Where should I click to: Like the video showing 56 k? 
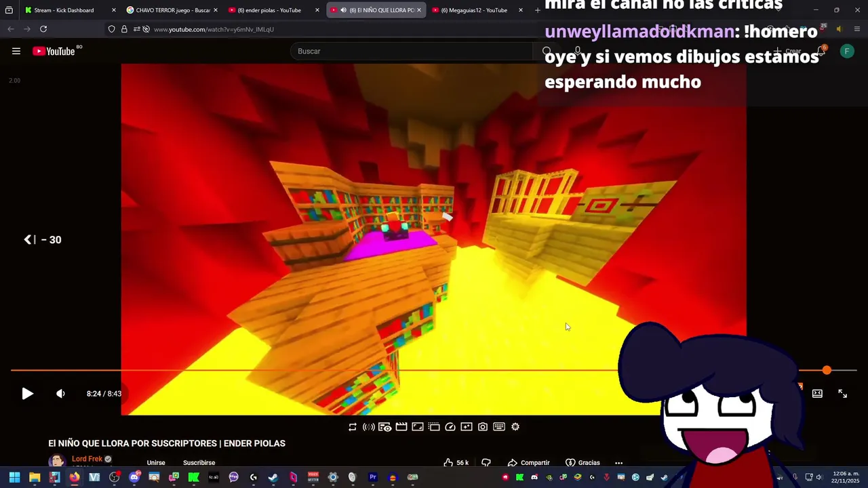coord(456,463)
